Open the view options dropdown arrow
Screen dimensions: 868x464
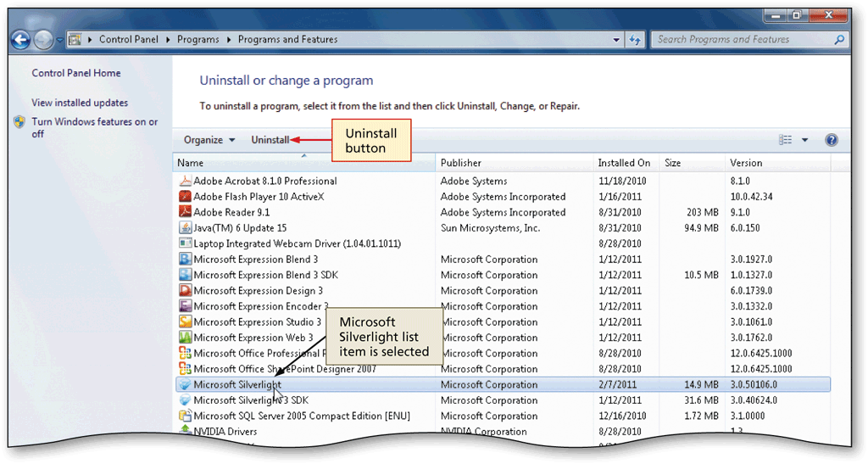coord(805,140)
